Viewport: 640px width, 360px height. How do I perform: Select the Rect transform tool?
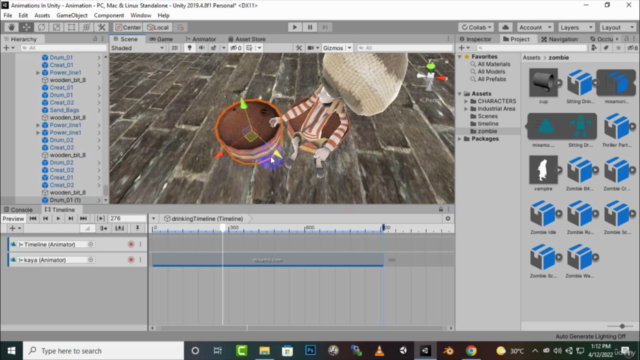tap(71, 27)
